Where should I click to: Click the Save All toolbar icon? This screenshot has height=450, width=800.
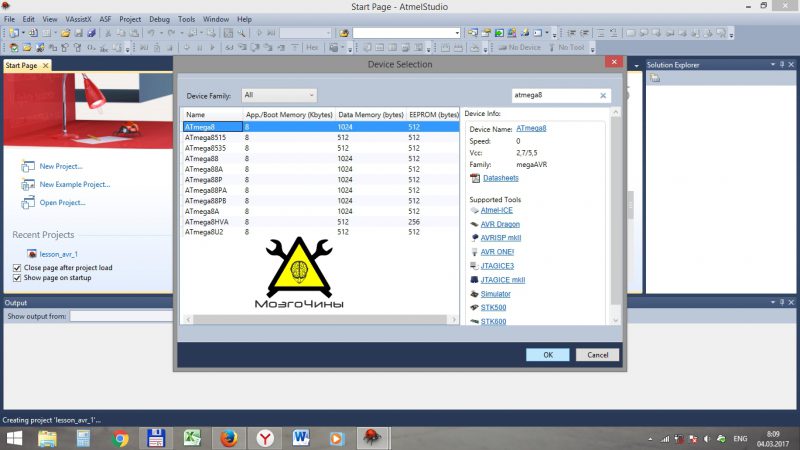pos(91,33)
